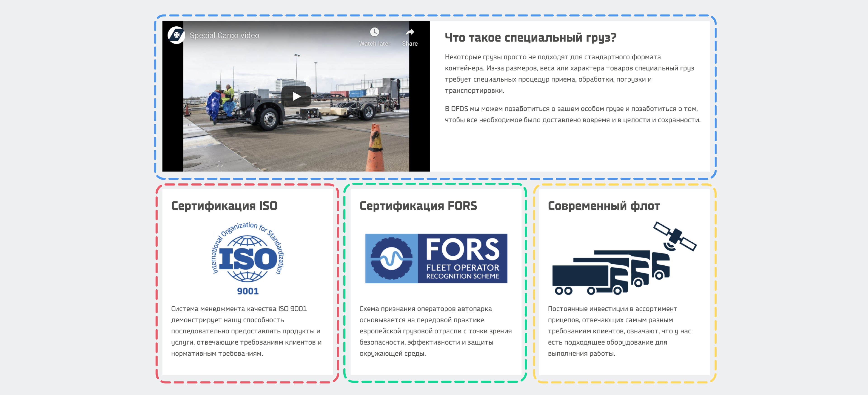Screen dimensions: 868x395
Task: Play the Special Cargo video
Action: click(296, 96)
